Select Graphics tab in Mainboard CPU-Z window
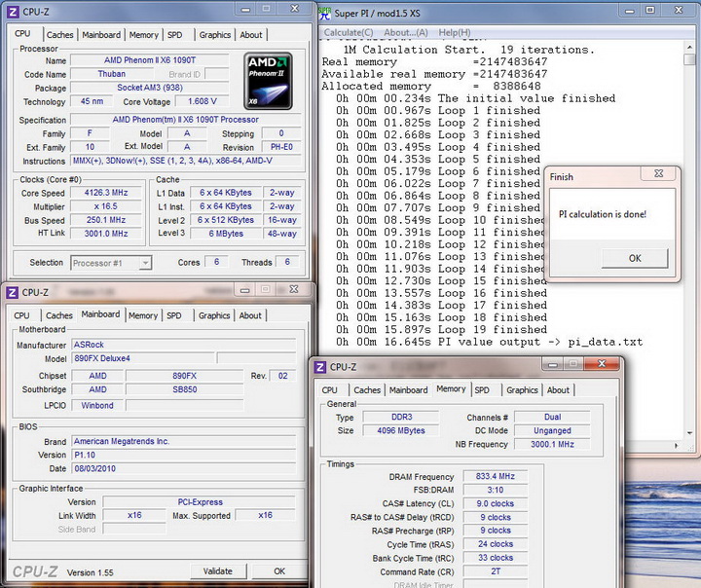This screenshot has width=701, height=588. pyautogui.click(x=214, y=315)
